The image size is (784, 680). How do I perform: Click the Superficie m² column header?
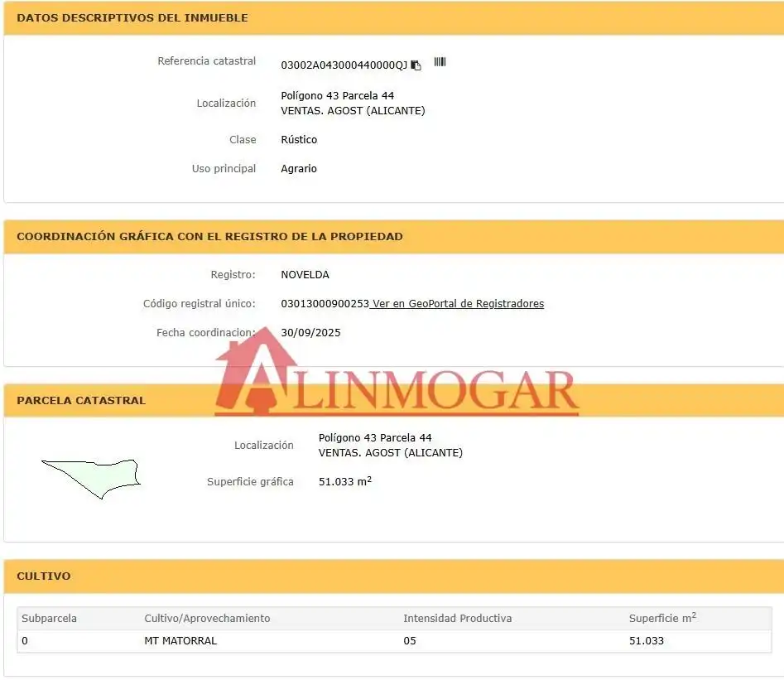coord(662,618)
